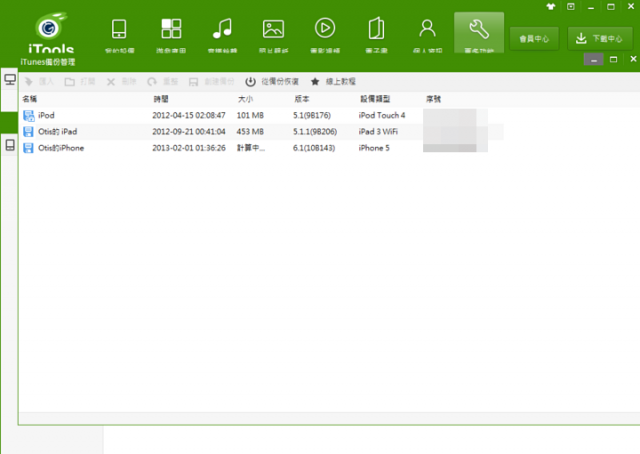Sort by the 時間 time column
Image resolution: width=640 pixels, height=454 pixels.
161,99
